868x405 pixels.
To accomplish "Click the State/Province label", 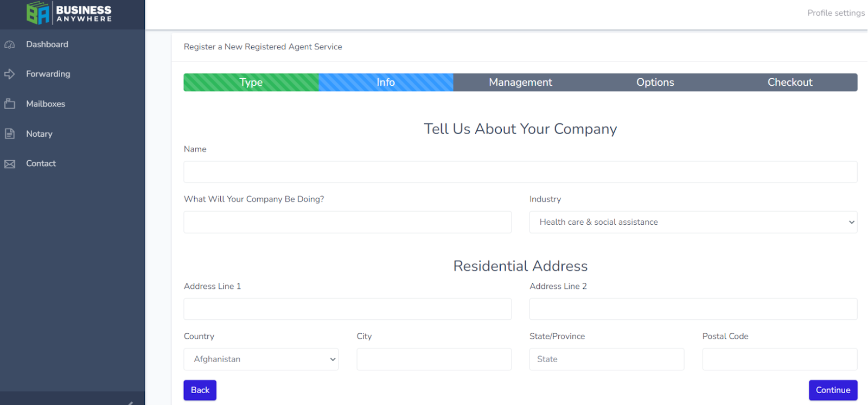I will [x=557, y=336].
